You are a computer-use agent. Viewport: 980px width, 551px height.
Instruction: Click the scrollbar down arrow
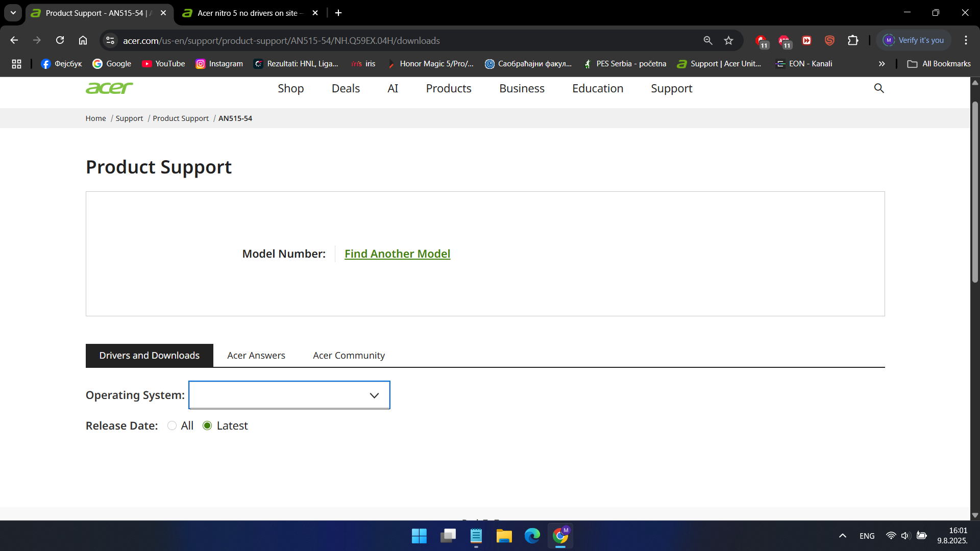(975, 515)
